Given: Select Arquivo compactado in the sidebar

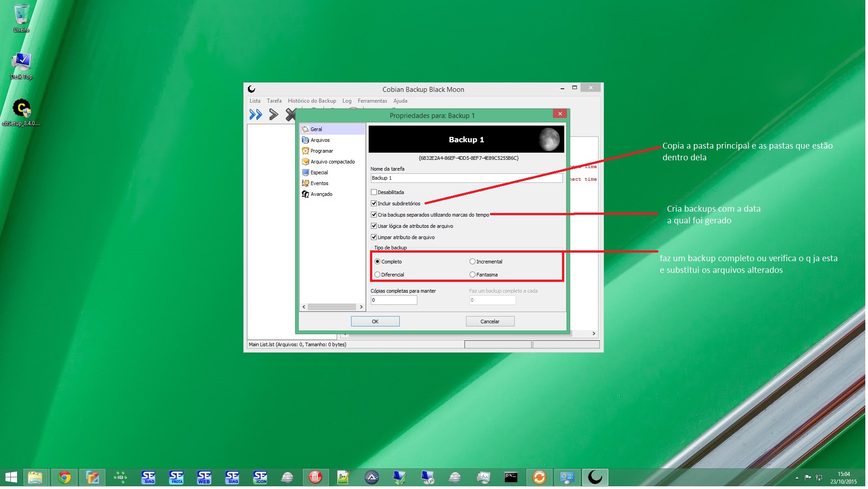Looking at the screenshot, I should (333, 162).
